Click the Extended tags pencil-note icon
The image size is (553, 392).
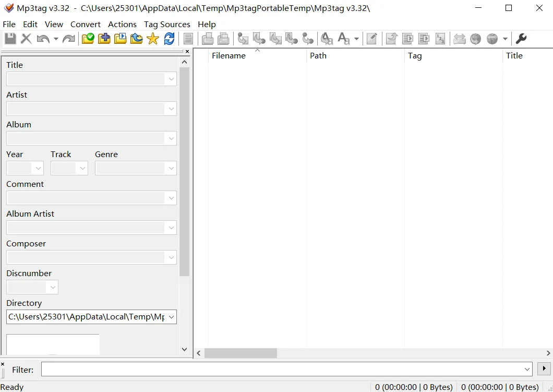372,39
